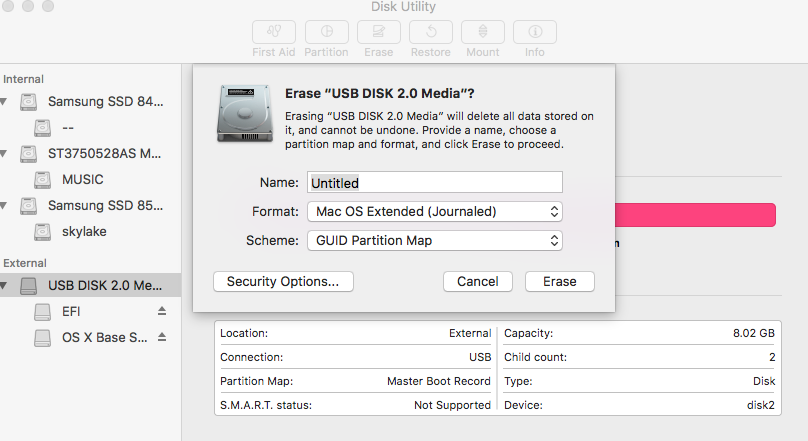Select the skylake volume in sidebar
Image resolution: width=808 pixels, height=441 pixels.
[83, 232]
